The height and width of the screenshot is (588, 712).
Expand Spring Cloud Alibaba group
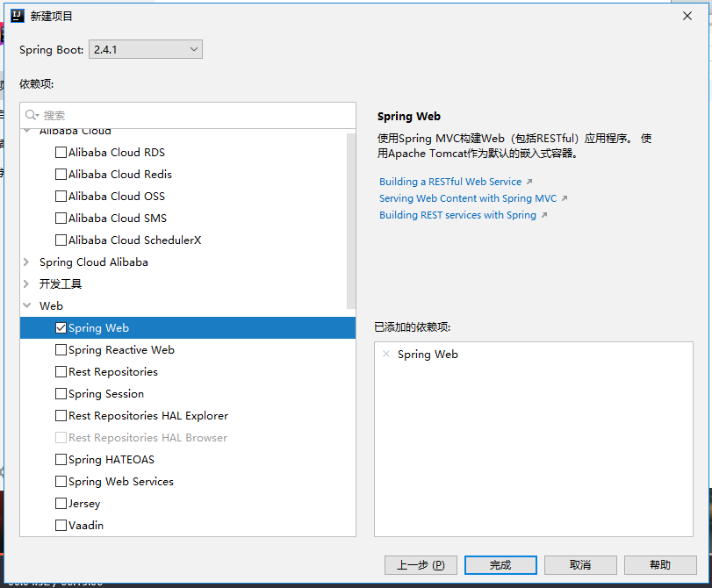pos(26,262)
